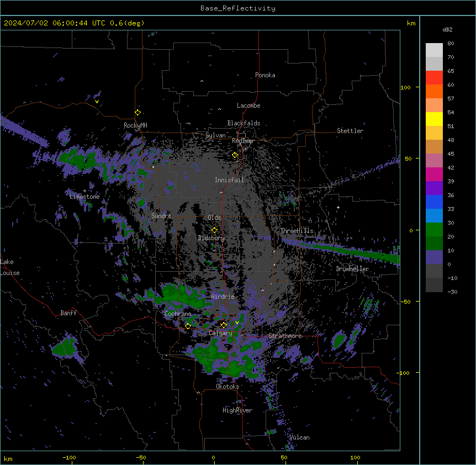Click the Lake Louise label
Image resolution: width=476 pixels, height=465 pixels.
(x=10, y=267)
